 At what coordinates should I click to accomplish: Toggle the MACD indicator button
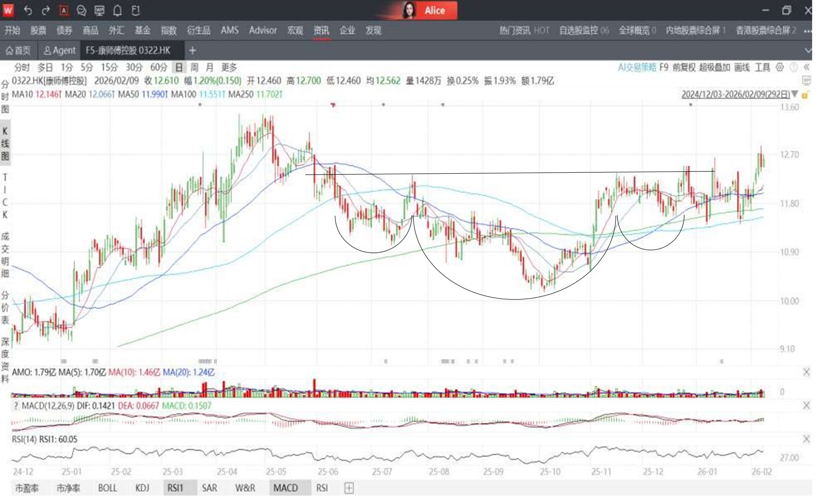pos(286,488)
